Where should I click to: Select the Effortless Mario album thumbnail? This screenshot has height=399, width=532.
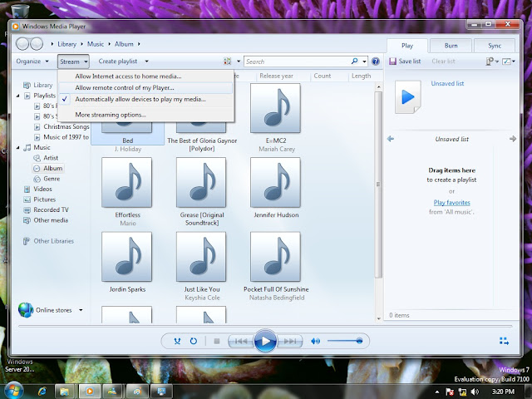(x=127, y=183)
